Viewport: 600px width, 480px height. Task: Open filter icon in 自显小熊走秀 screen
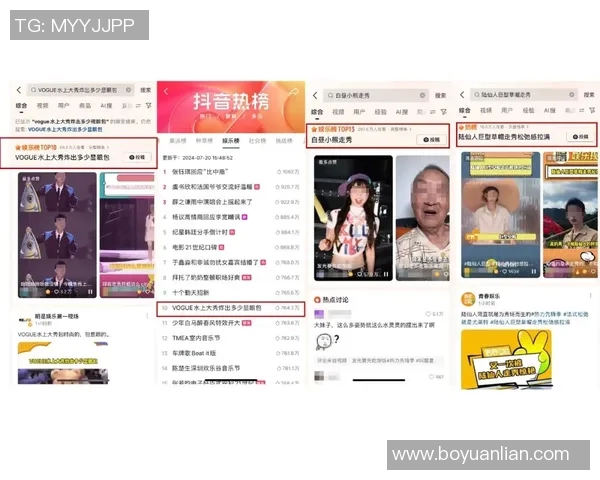pos(443,112)
